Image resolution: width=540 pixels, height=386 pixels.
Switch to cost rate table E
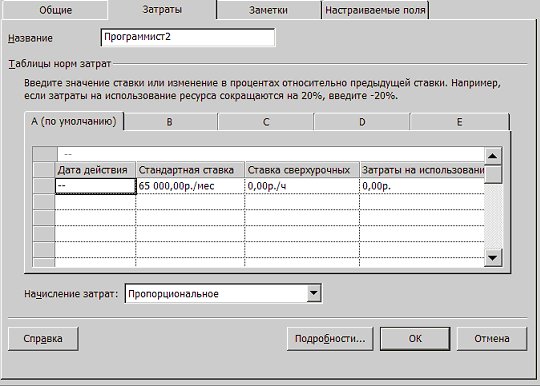coord(459,122)
